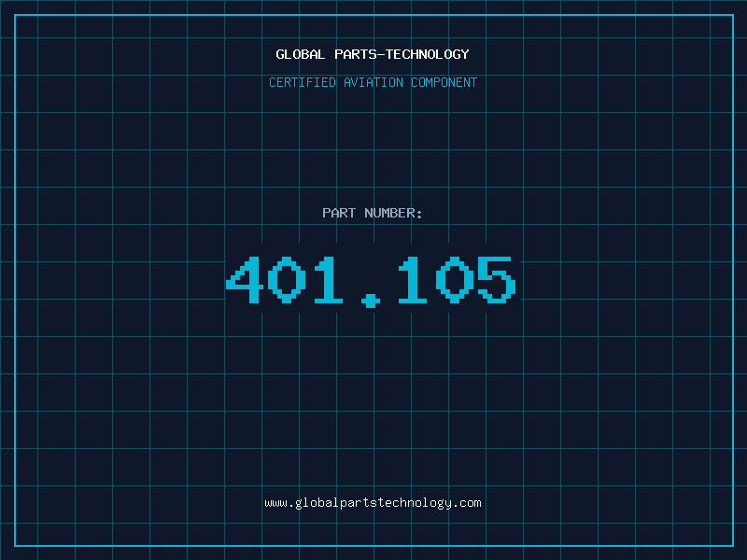The width and height of the screenshot is (747, 560).
Task: Select the CERTIFIED AVIATION COMPONENT subtitle
Action: pyautogui.click(x=373, y=82)
